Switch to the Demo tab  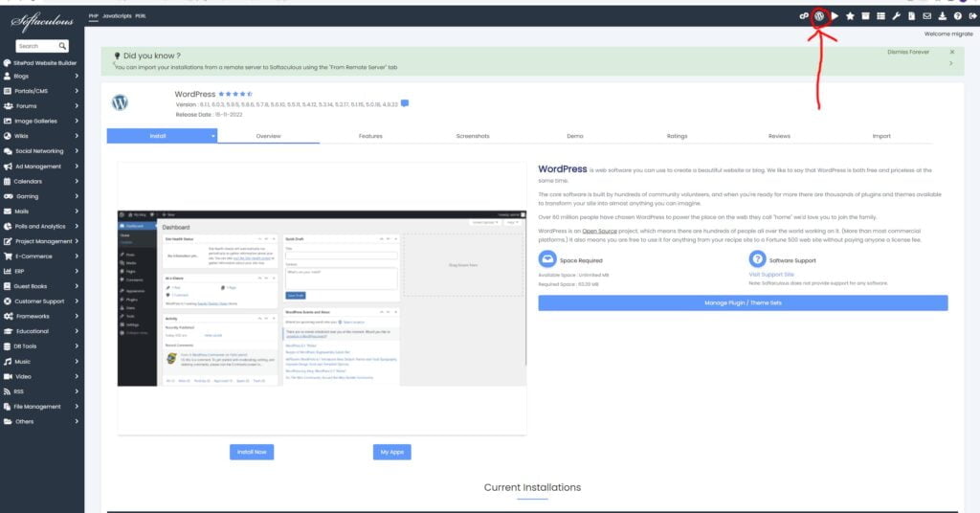pyautogui.click(x=575, y=136)
